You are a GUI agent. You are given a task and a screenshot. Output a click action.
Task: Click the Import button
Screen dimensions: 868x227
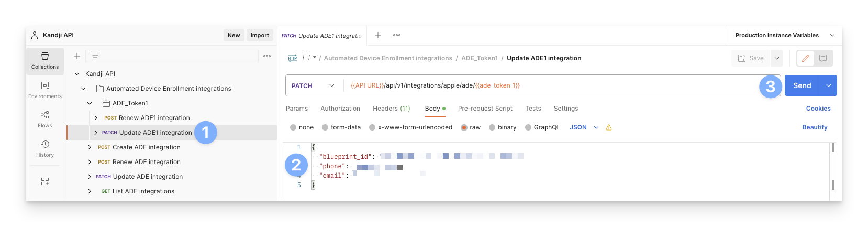260,35
